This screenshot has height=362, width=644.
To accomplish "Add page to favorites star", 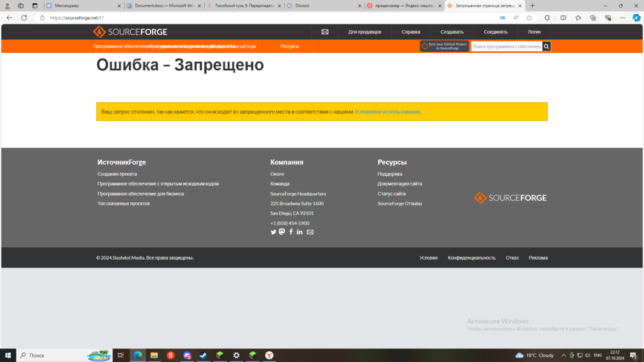I will tap(529, 17).
